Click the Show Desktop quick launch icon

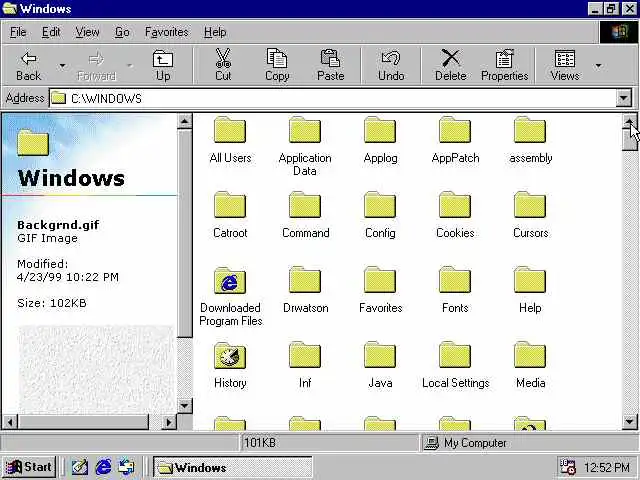pos(80,467)
